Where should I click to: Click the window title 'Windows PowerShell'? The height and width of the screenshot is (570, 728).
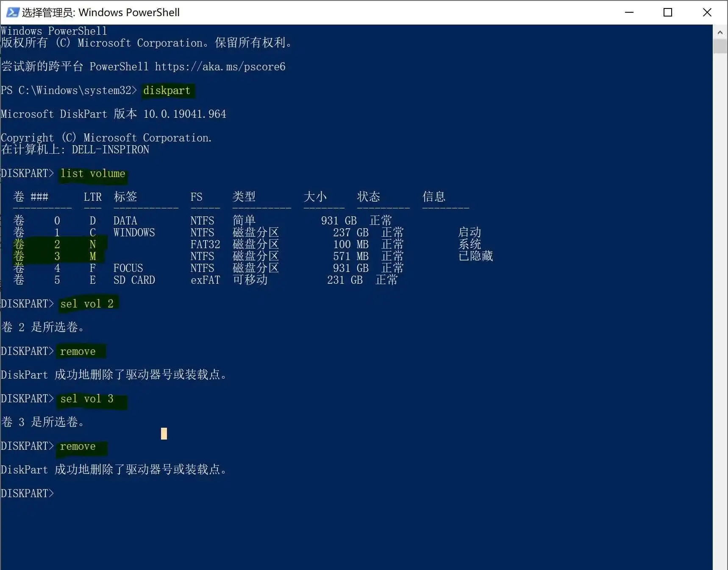(129, 12)
